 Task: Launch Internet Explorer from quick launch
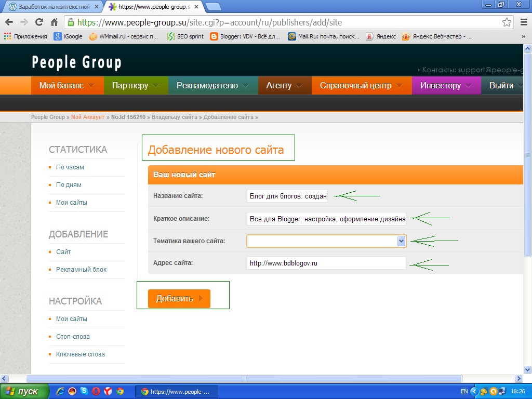60,392
